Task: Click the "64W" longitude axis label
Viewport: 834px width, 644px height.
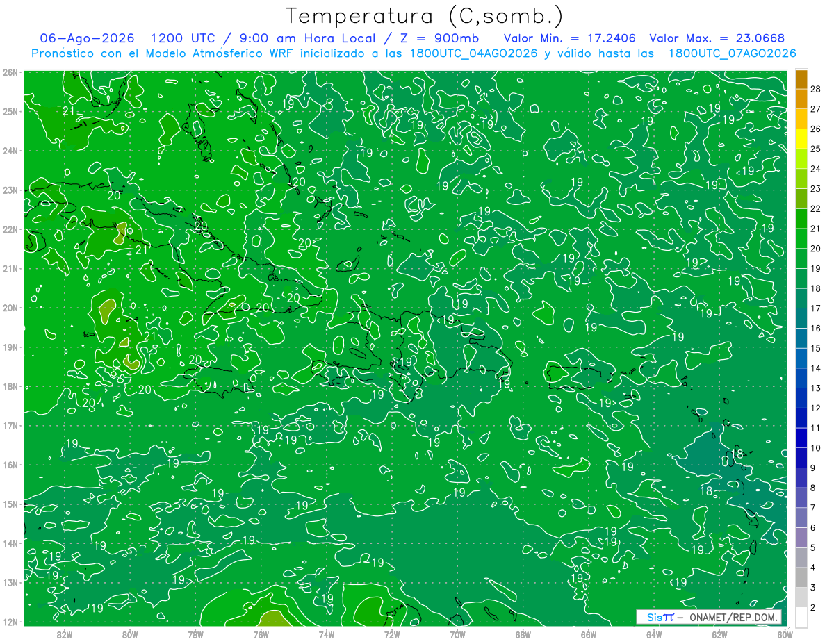Action: (654, 634)
